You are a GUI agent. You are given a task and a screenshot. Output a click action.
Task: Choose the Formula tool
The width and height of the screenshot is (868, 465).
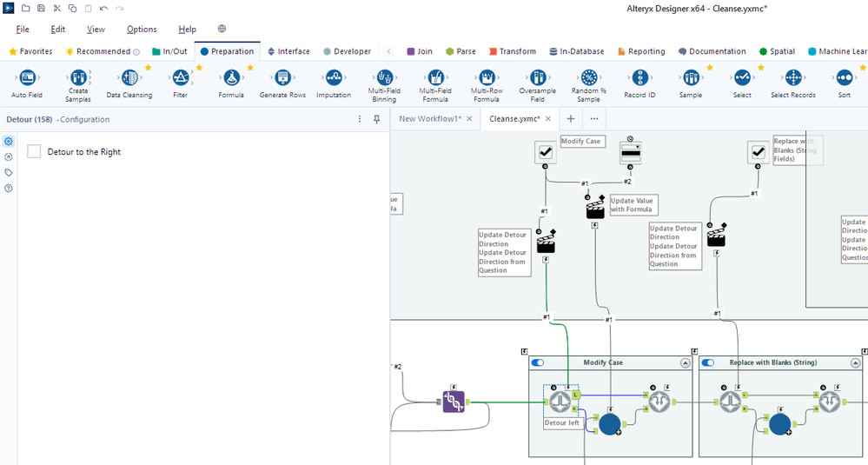231,77
